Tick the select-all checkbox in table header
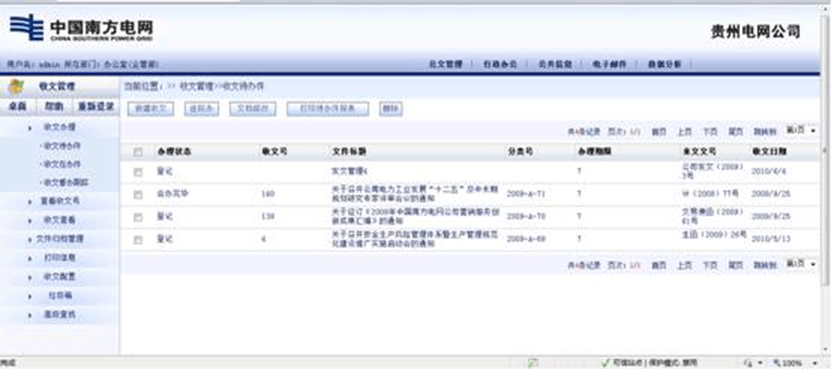This screenshot has width=831, height=369. point(138,152)
